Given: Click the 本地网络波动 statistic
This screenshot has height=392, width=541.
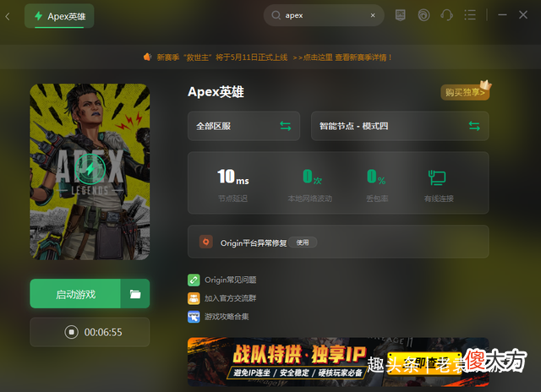Looking at the screenshot, I should pyautogui.click(x=310, y=185).
